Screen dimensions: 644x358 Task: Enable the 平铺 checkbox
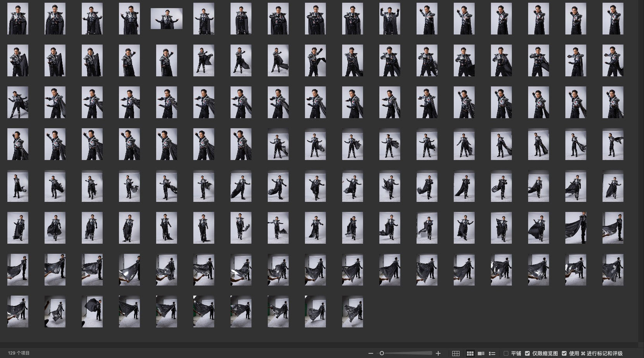click(x=506, y=353)
